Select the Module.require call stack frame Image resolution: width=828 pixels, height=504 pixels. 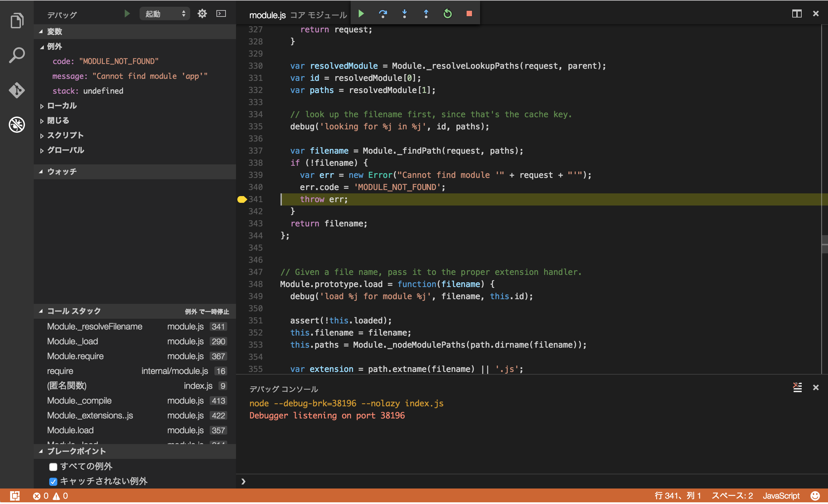75,356
